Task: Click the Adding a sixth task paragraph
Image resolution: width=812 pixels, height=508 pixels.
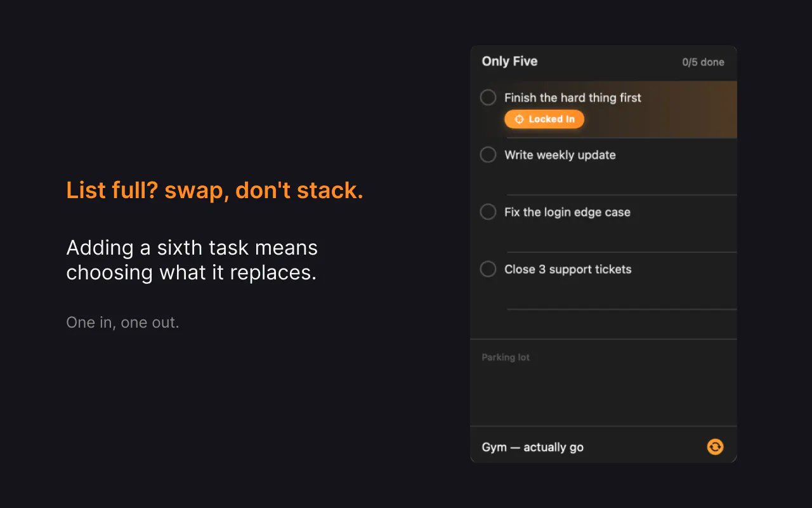Action: 192,260
